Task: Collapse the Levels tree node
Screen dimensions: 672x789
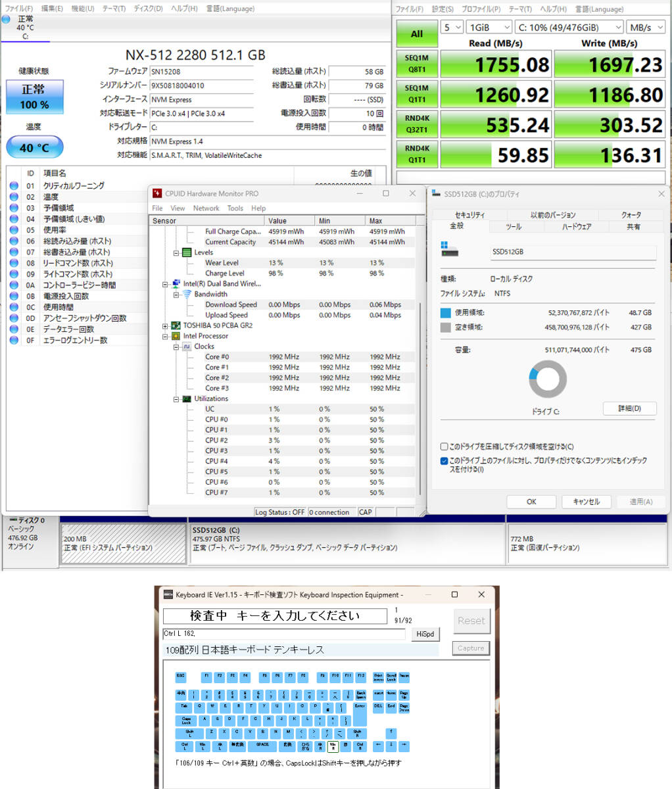Action: click(176, 252)
